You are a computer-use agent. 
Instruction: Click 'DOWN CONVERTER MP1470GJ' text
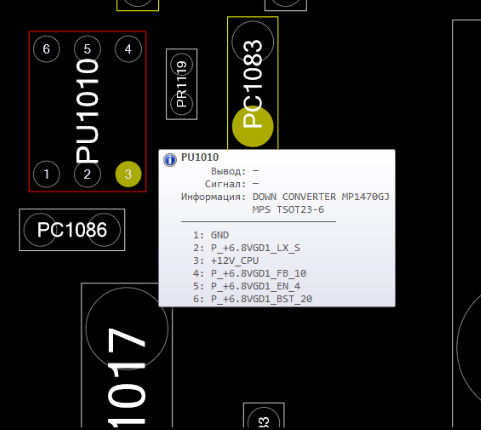pyautogui.click(x=321, y=197)
